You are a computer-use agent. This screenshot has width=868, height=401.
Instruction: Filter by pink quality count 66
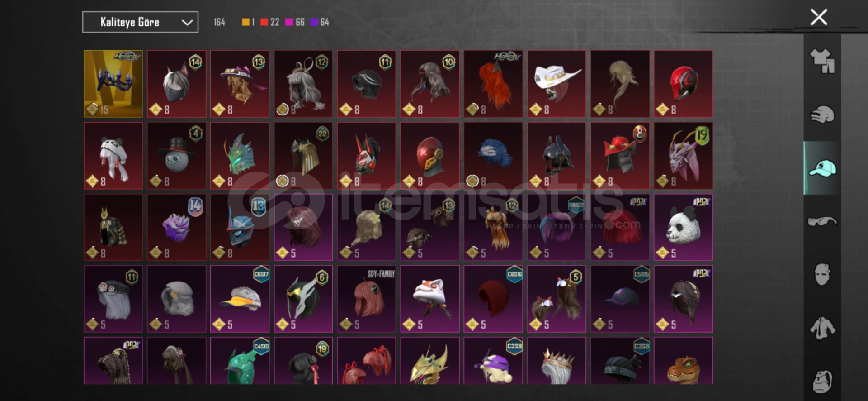[295, 22]
